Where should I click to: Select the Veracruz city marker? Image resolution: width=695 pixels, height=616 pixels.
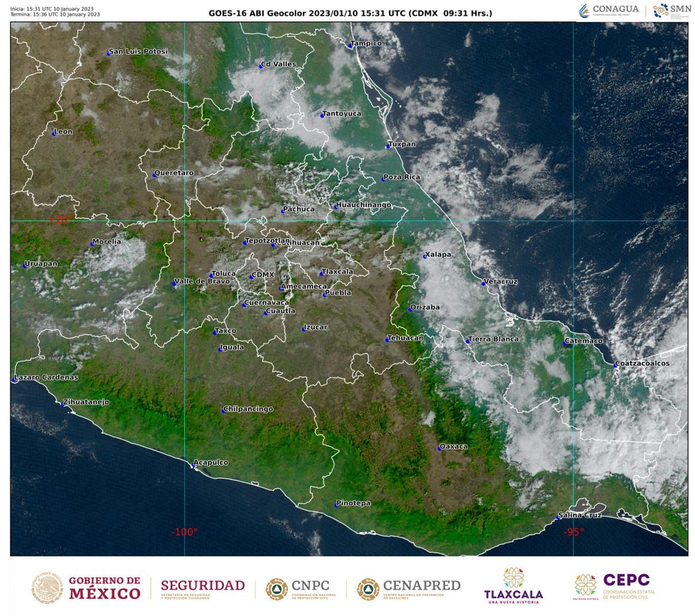click(x=484, y=283)
